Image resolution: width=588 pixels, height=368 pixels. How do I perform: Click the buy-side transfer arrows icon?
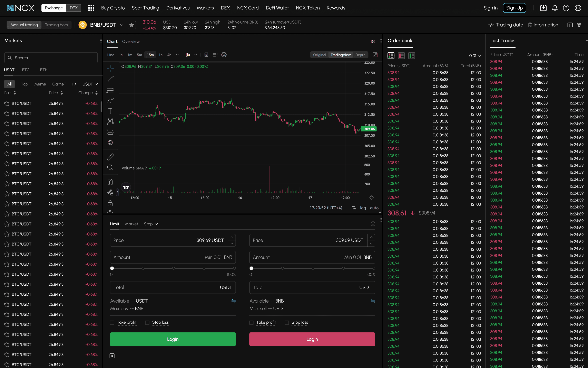tap(234, 301)
